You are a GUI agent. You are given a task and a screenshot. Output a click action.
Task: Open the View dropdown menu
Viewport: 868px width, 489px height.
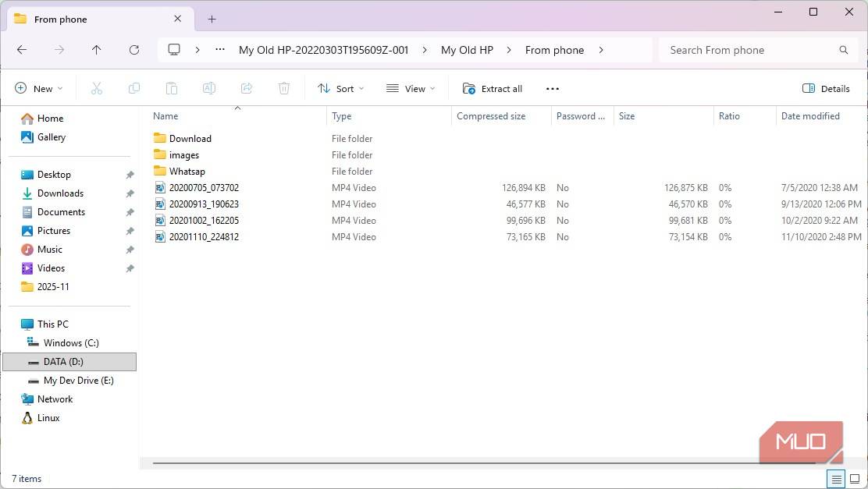(411, 89)
